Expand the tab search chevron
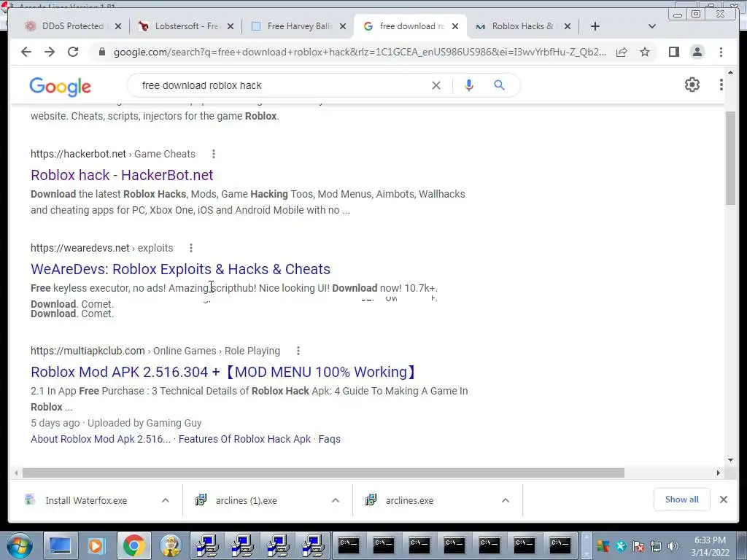Screen dimensions: 747x560 tap(652, 26)
